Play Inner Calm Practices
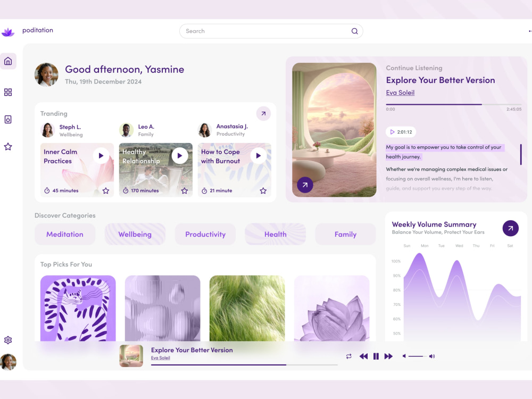The width and height of the screenshot is (532, 399). [x=101, y=156]
